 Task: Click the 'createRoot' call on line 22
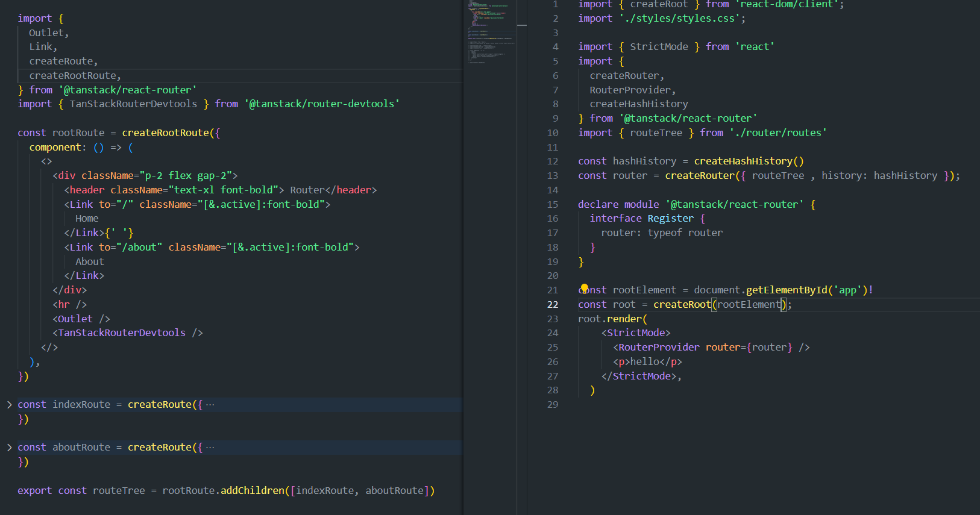point(682,305)
